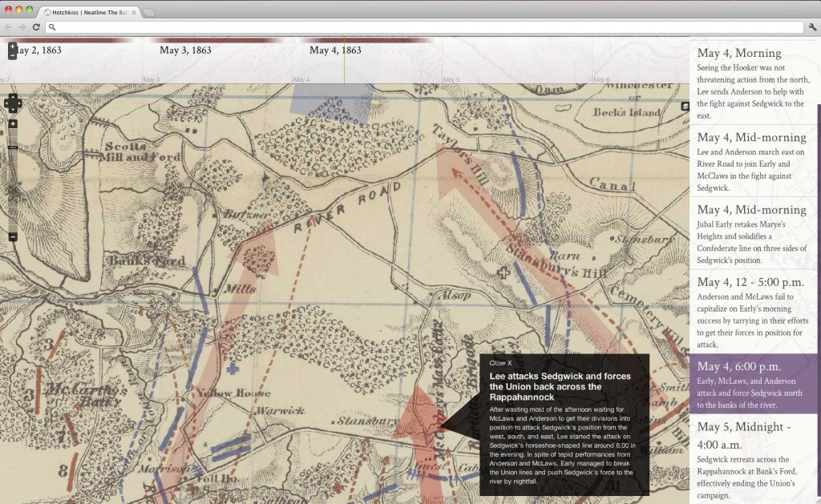Pan the map east with right arrow
Image resolution: width=821 pixels, height=504 pixels.
point(19,103)
